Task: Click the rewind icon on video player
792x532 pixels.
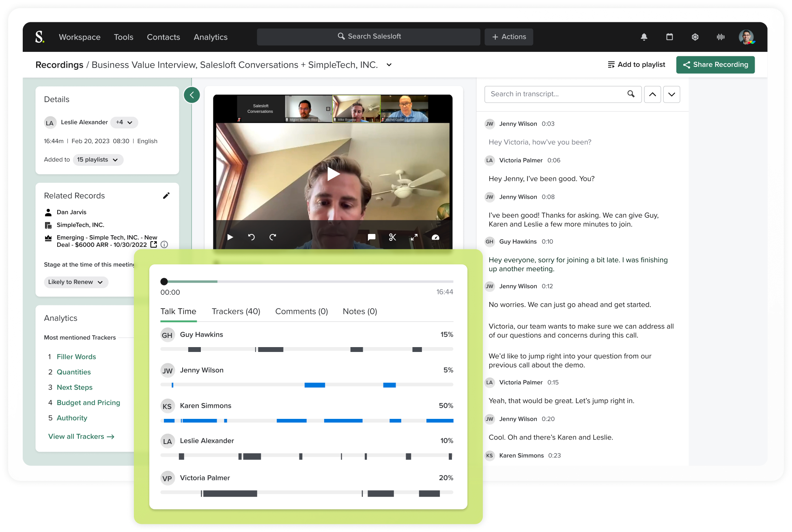Action: tap(251, 236)
